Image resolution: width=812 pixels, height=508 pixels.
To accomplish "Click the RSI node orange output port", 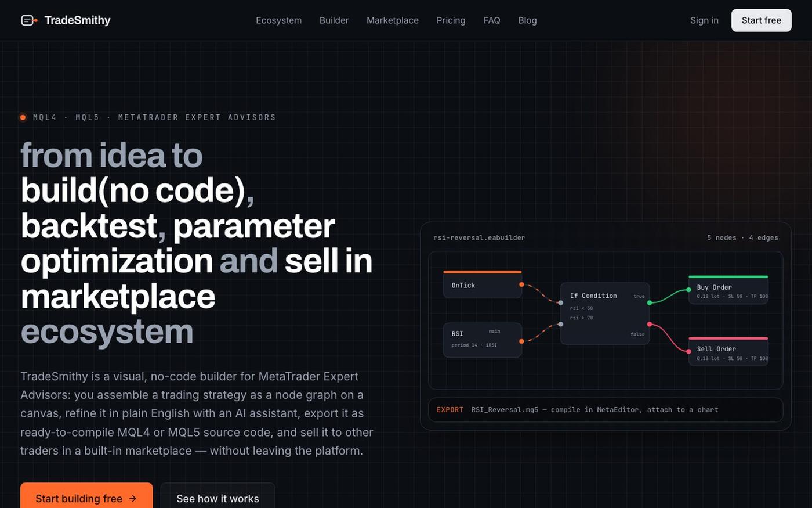I will (521, 341).
